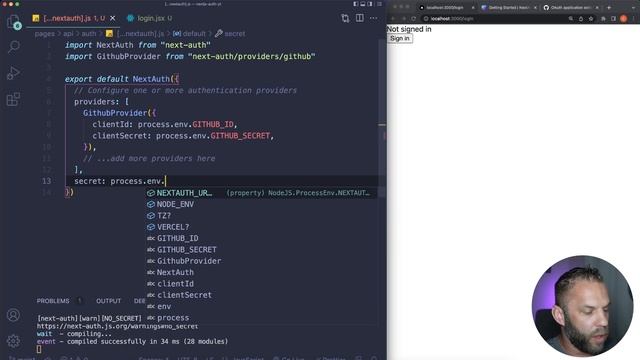Switch to the [...nextauth].js editor tab
The height and width of the screenshot is (360, 640).
click(x=73, y=18)
